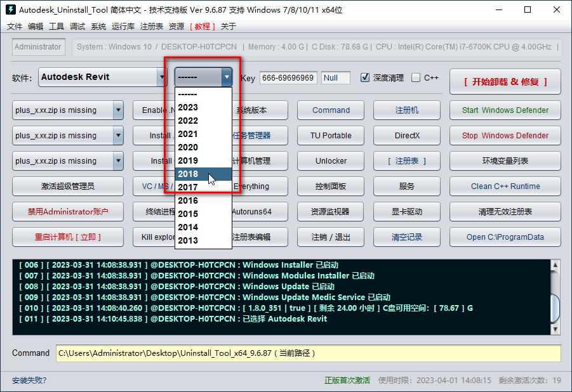The width and height of the screenshot is (572, 392).
Task: Select 2022 from the version list
Action: pyautogui.click(x=203, y=121)
